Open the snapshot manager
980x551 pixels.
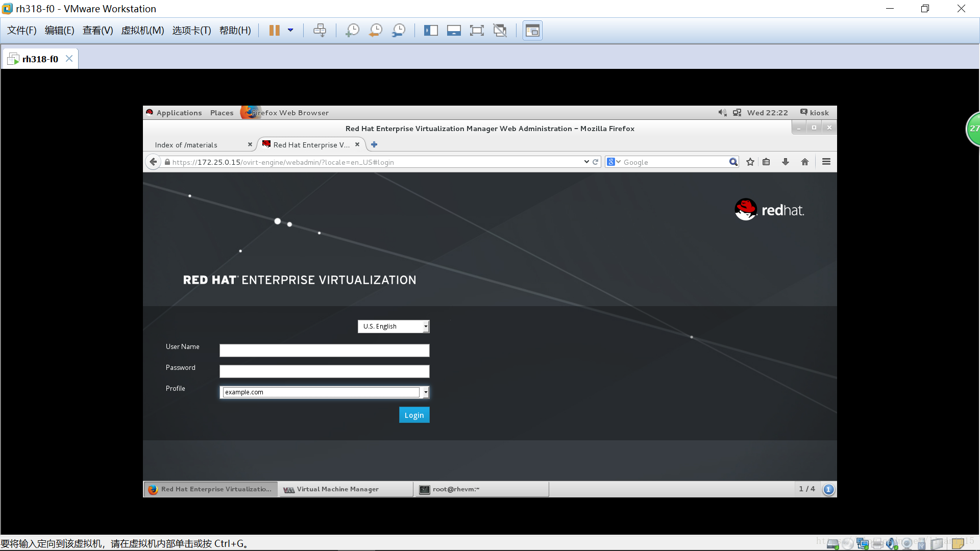(x=399, y=31)
